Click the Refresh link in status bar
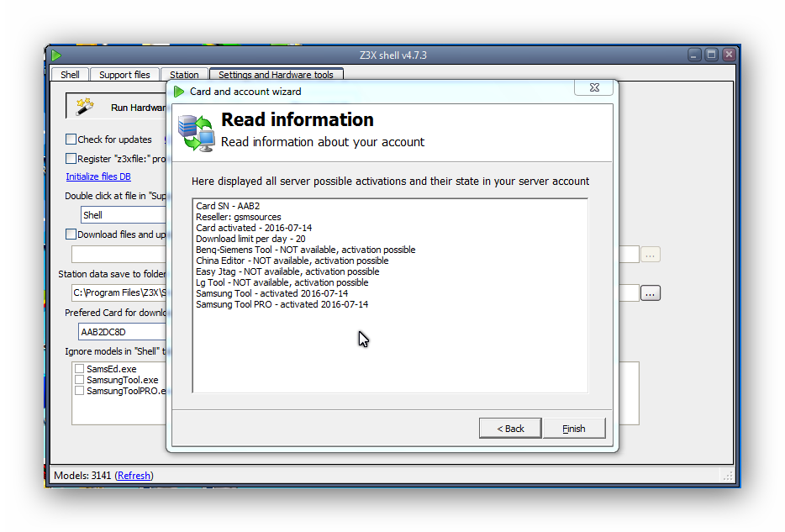The image size is (785, 532). (134, 476)
